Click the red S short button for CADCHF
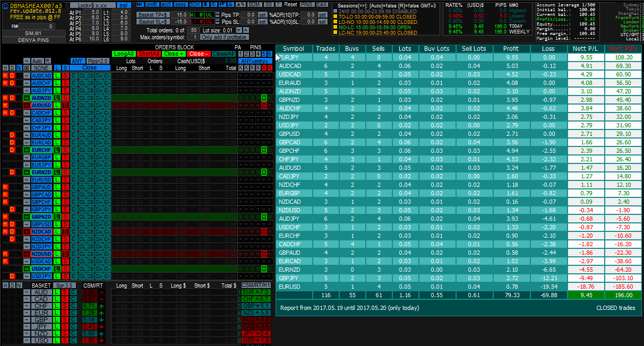The width and height of the screenshot is (644, 346). point(65,113)
